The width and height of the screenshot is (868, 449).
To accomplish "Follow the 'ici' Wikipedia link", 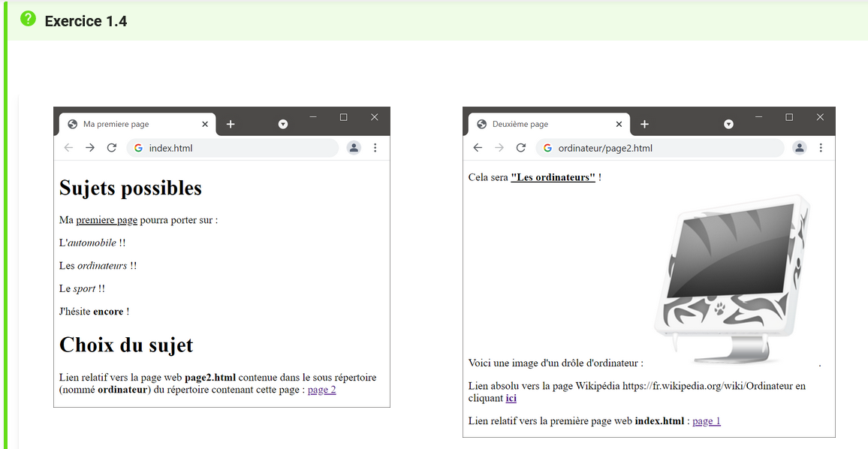I will 511,398.
